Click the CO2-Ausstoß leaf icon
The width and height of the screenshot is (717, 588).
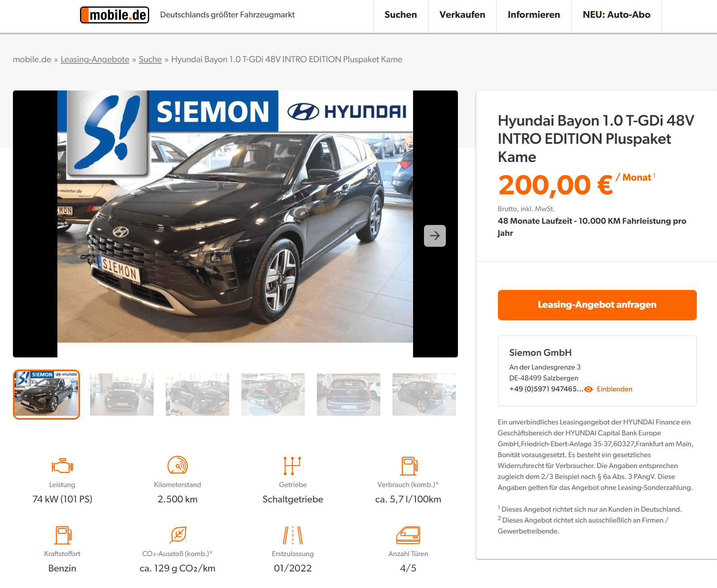click(x=178, y=535)
